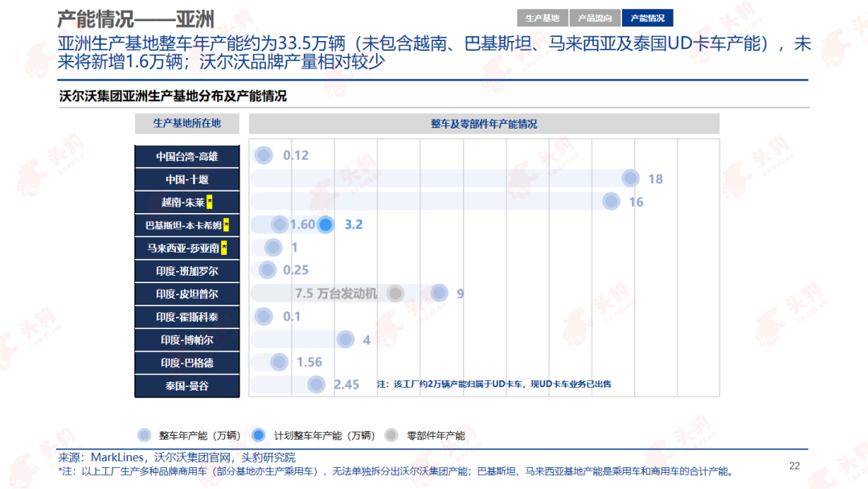The width and height of the screenshot is (868, 489).
Task: Select the value 0.25
Action: 296,270
